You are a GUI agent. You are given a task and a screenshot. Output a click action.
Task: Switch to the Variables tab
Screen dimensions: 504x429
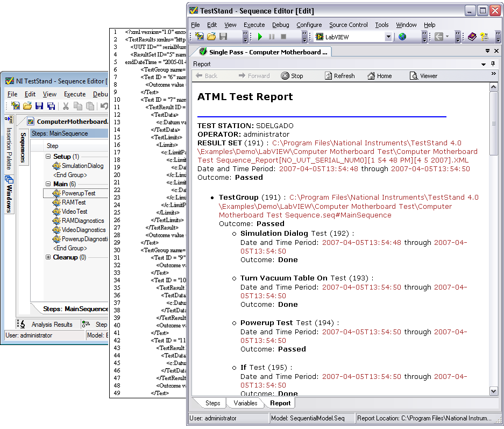[x=245, y=403]
